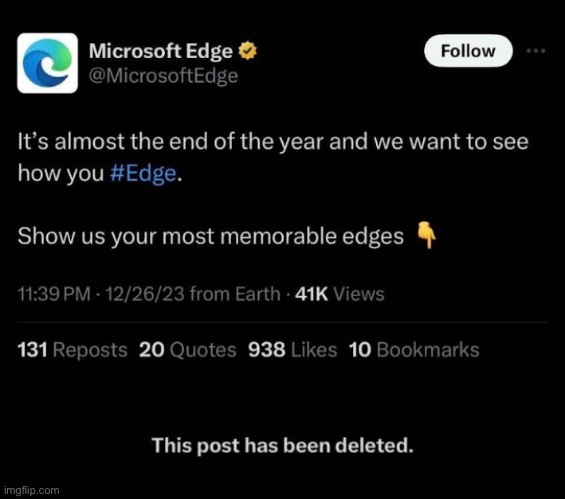Image resolution: width=565 pixels, height=499 pixels.
Task: Select the 'from Earth' location text
Action: 235,294
